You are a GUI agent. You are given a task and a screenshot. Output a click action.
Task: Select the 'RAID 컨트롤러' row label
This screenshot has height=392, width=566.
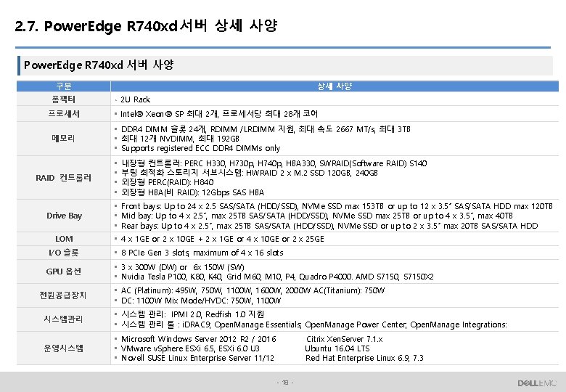click(64, 178)
